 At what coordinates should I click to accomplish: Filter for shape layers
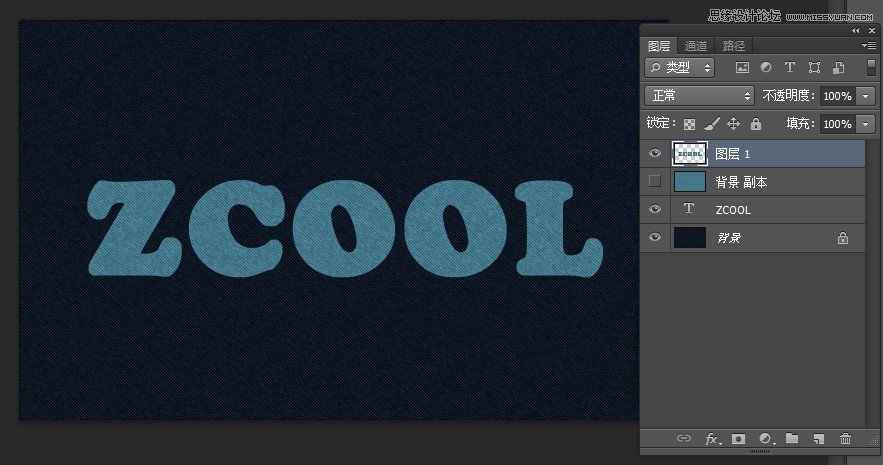pos(814,68)
